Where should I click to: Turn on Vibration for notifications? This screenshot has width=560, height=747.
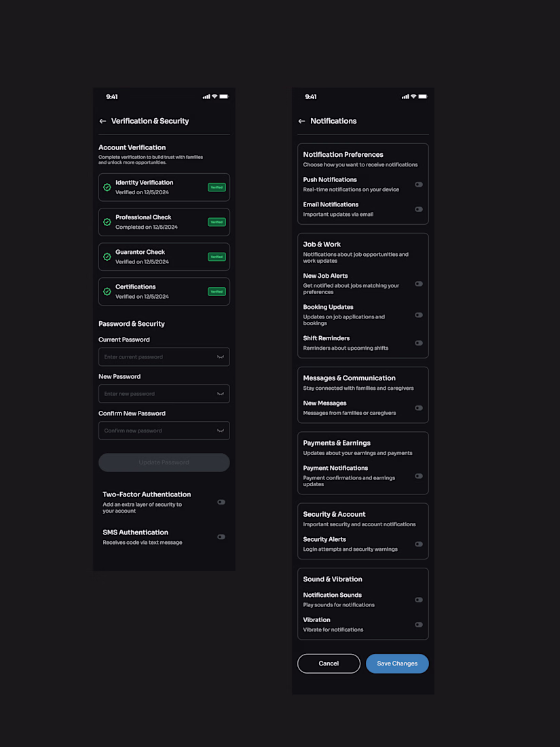pyautogui.click(x=419, y=625)
